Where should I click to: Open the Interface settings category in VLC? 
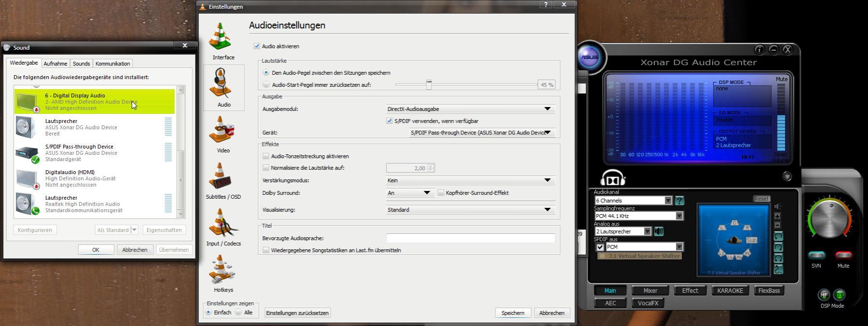point(223,41)
